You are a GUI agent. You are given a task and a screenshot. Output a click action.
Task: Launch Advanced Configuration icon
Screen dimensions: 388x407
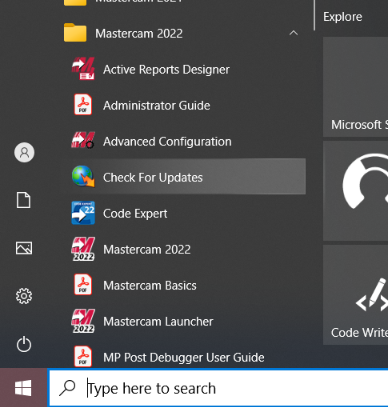(83, 141)
